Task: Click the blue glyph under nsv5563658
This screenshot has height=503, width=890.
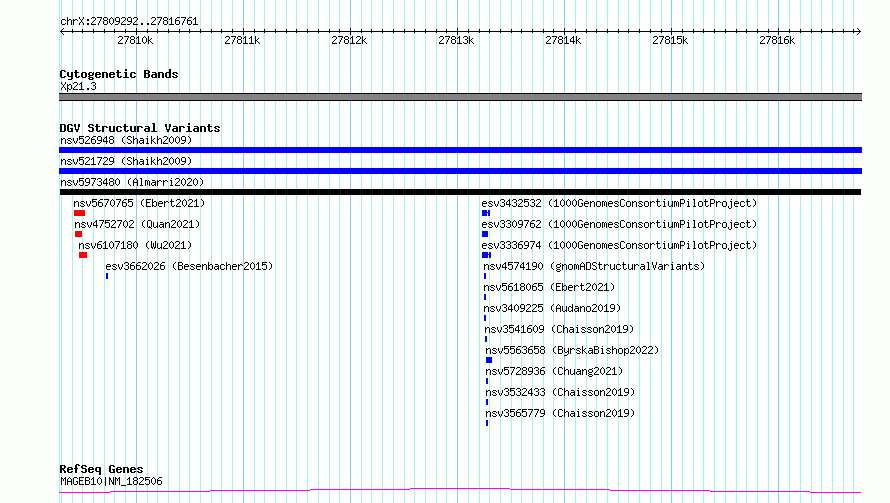Action: [x=489, y=360]
